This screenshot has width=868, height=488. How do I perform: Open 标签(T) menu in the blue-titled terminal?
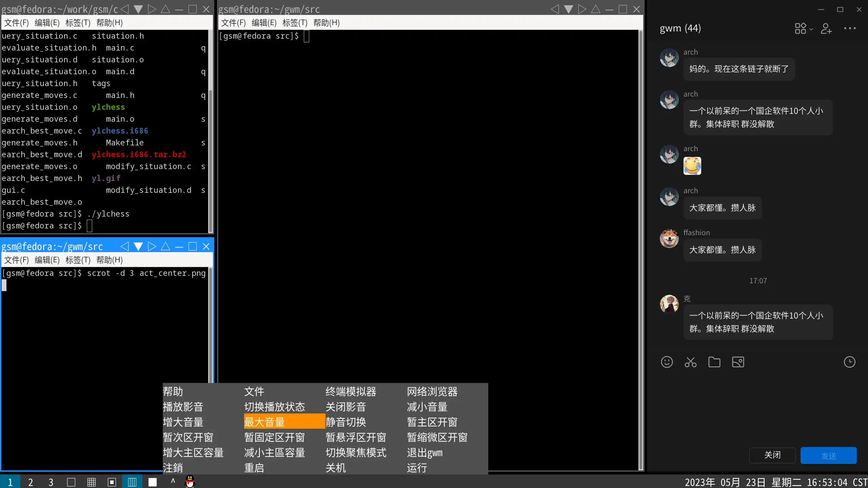[78, 260]
